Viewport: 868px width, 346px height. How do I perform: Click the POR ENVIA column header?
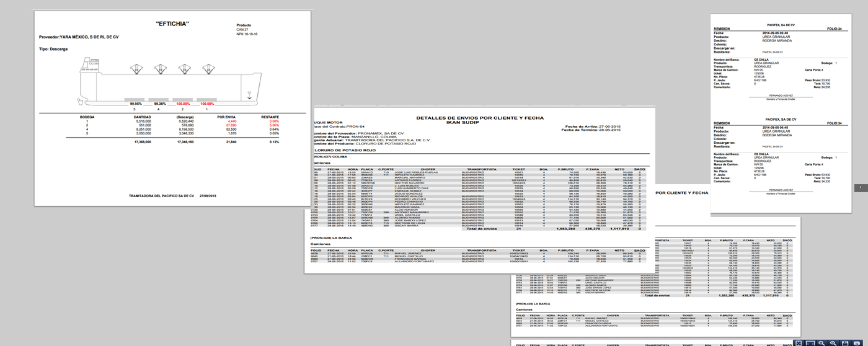226,117
